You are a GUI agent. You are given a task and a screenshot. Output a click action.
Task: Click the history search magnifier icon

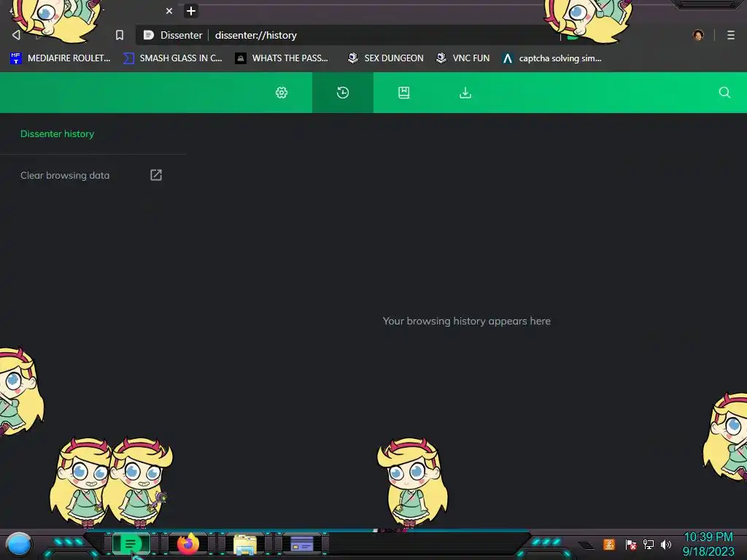pyautogui.click(x=724, y=93)
